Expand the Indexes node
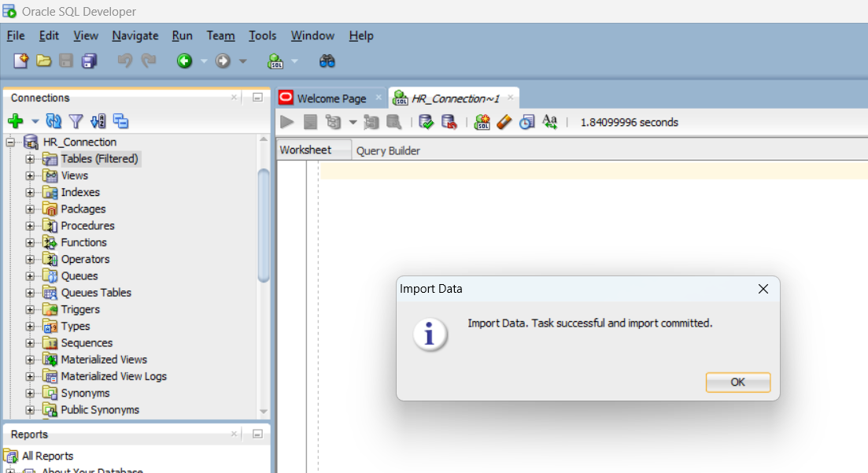Viewport: 868px width, 473px height. [x=30, y=192]
